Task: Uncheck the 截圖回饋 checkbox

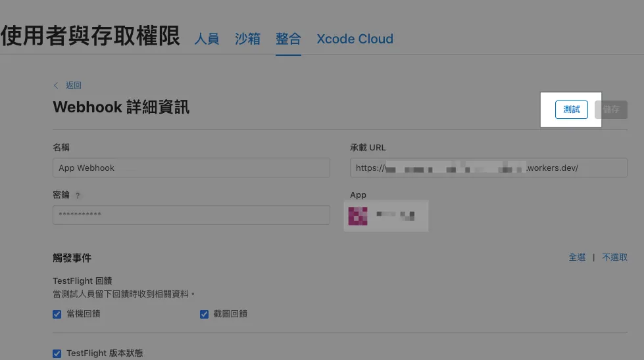Action: click(x=204, y=314)
